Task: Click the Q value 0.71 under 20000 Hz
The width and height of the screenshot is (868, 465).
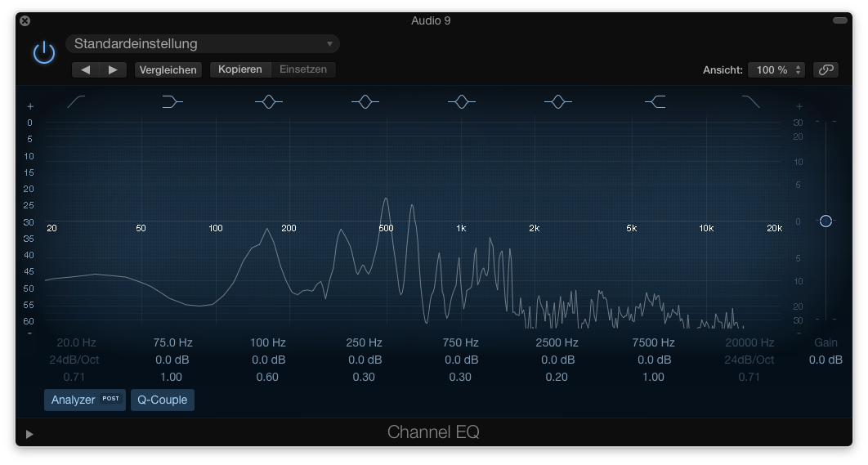Action: (x=749, y=377)
